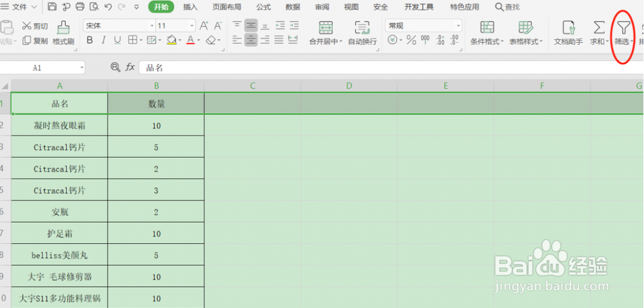
Task: Open Print Preview from quick access toolbar
Action: 94,6
